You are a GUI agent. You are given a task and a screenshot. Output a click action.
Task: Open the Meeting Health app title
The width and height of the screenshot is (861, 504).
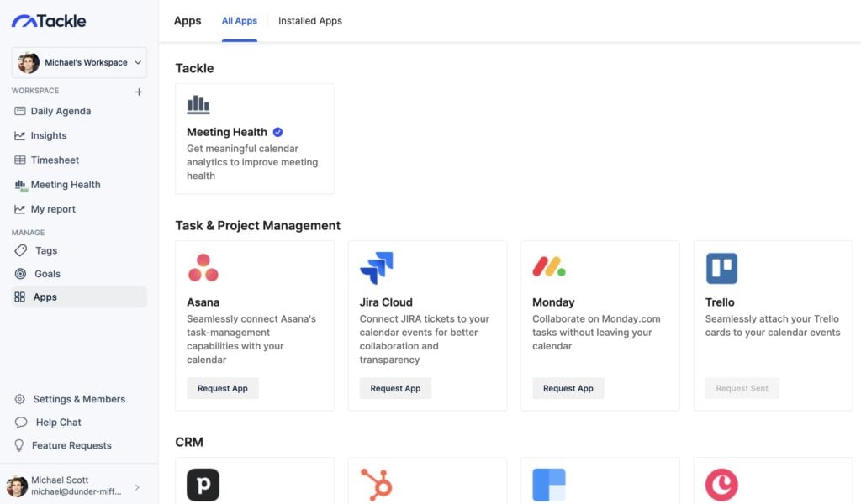tap(227, 132)
